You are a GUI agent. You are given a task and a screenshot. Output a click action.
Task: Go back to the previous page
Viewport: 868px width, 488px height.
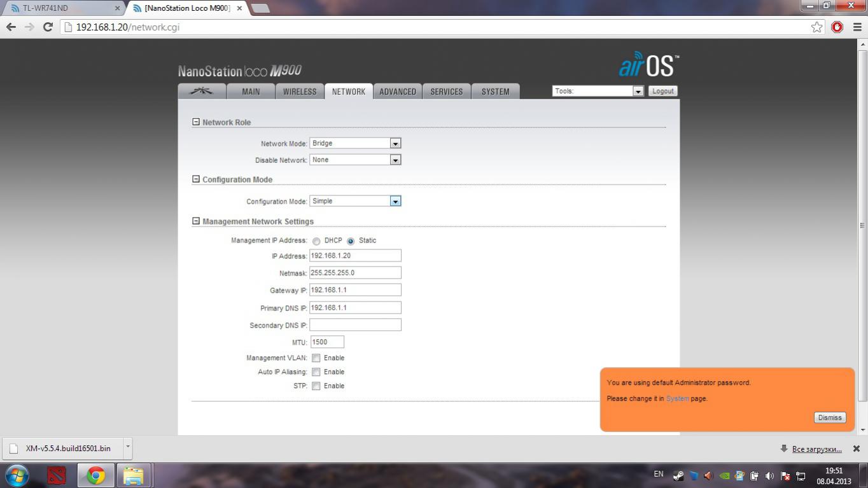[11, 27]
